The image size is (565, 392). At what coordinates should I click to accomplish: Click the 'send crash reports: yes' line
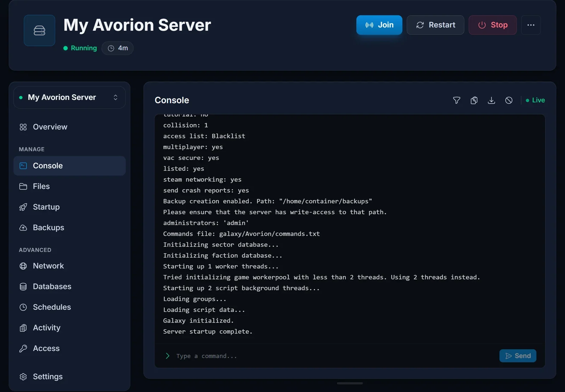point(206,191)
